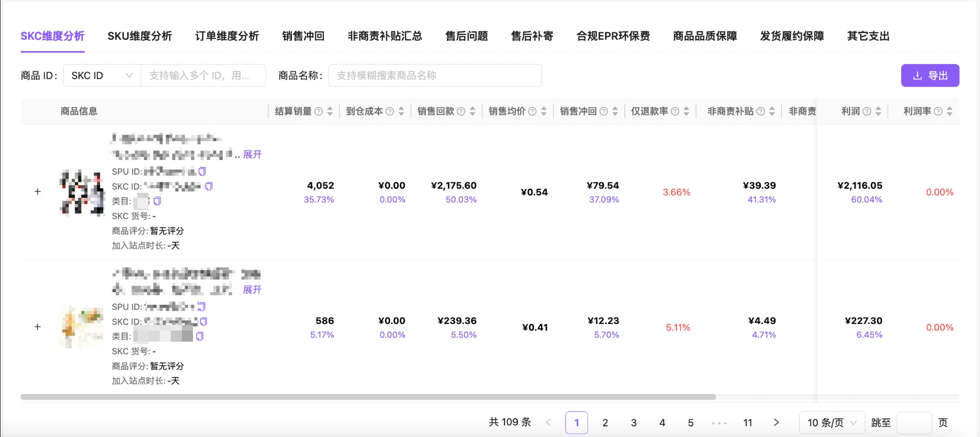Show help tooltip for 非商责补贴 column

761,111
